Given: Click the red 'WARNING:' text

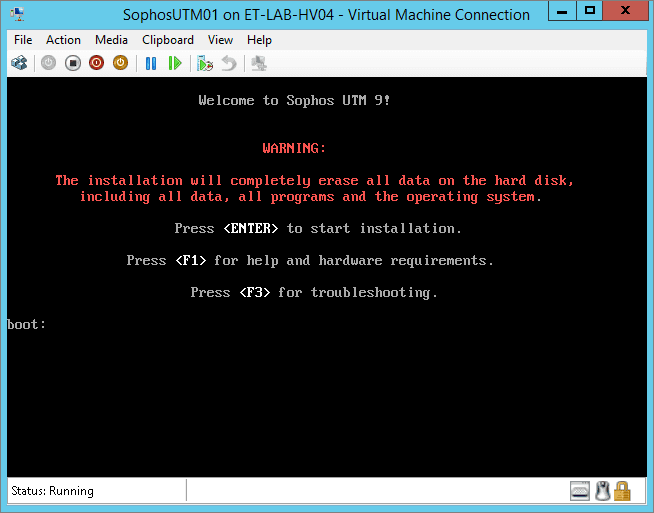Looking at the screenshot, I should click(294, 148).
